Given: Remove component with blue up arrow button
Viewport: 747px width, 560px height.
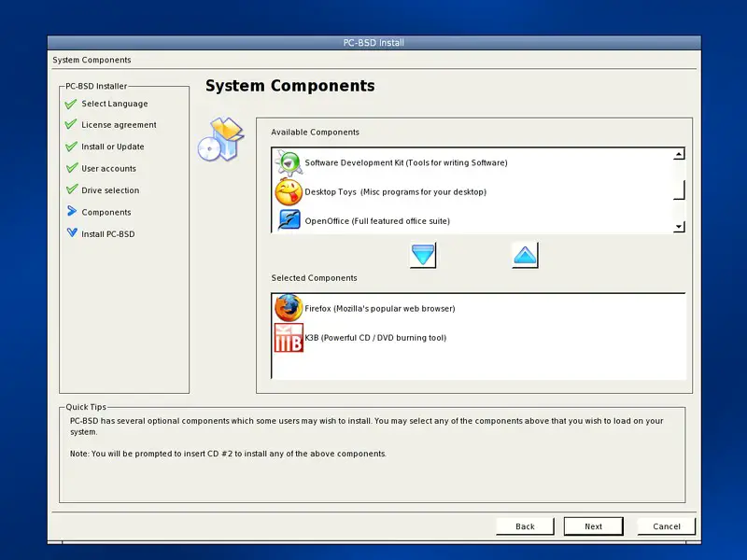Looking at the screenshot, I should click(525, 255).
